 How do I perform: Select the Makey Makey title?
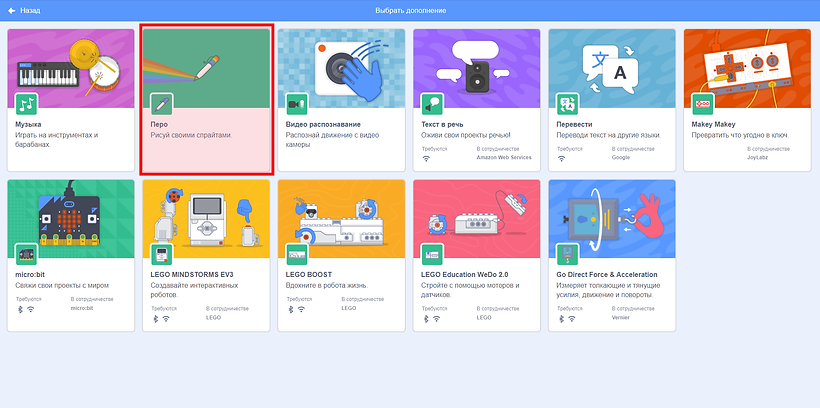point(713,124)
